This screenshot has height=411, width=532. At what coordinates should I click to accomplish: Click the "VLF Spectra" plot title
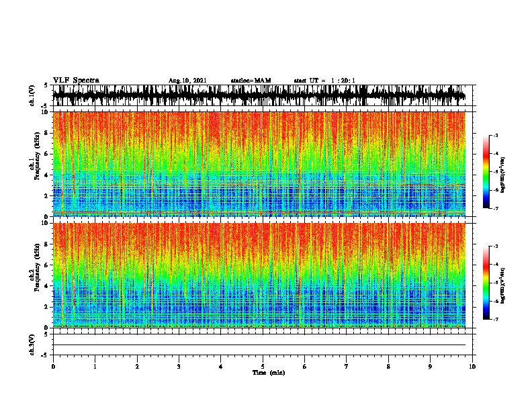(x=76, y=81)
